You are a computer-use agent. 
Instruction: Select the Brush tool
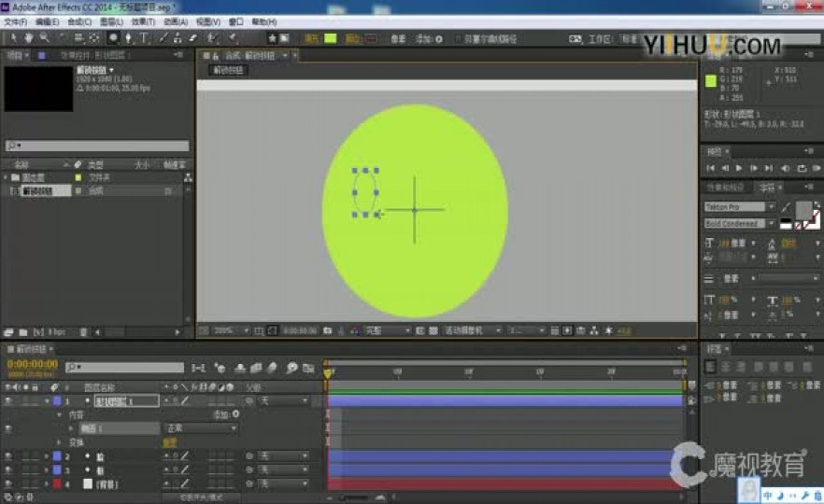tap(163, 37)
